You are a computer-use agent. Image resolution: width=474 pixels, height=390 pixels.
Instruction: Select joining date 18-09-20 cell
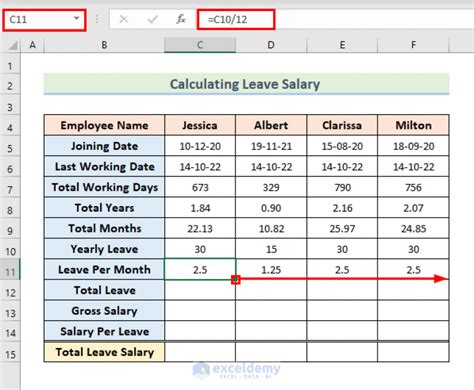[413, 146]
